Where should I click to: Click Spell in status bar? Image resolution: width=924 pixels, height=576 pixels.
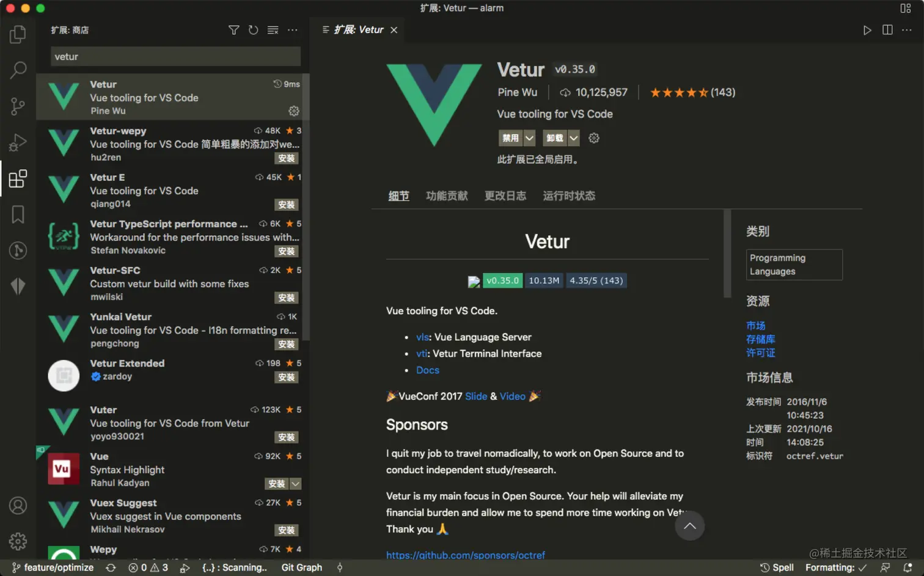click(x=777, y=567)
